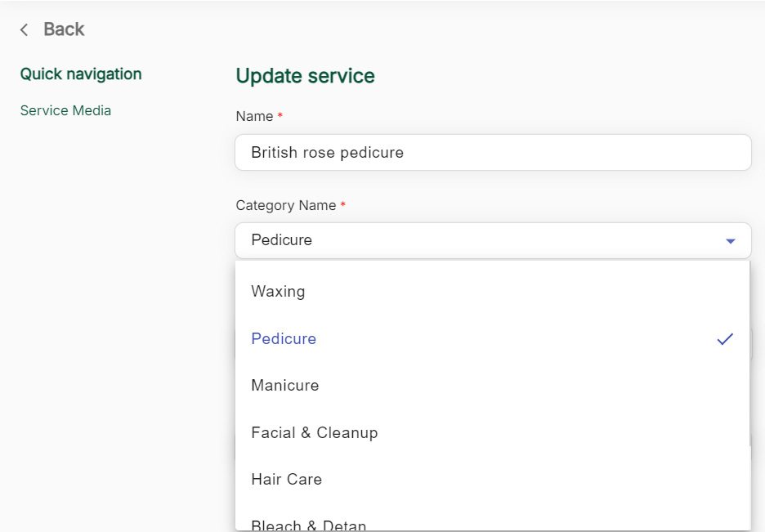Click the Update service heading
This screenshot has width=765, height=532.
coord(305,76)
